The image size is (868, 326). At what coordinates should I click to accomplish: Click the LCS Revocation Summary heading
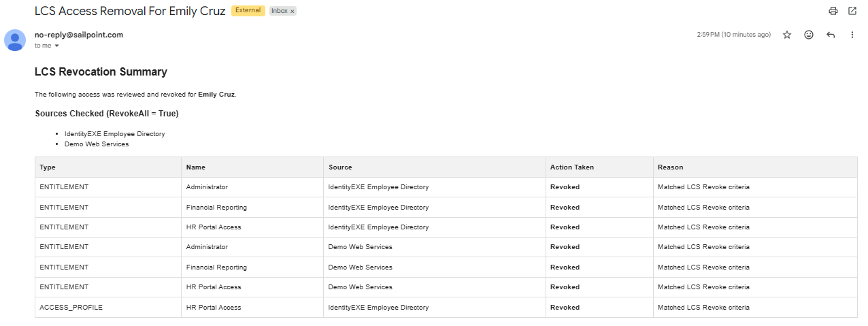click(x=101, y=71)
